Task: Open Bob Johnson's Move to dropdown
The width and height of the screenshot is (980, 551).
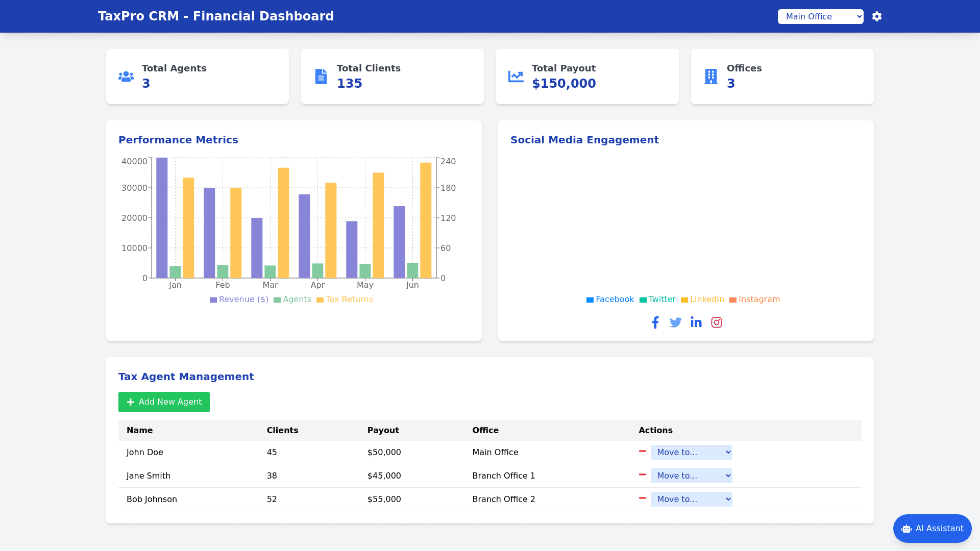Action: click(x=691, y=499)
